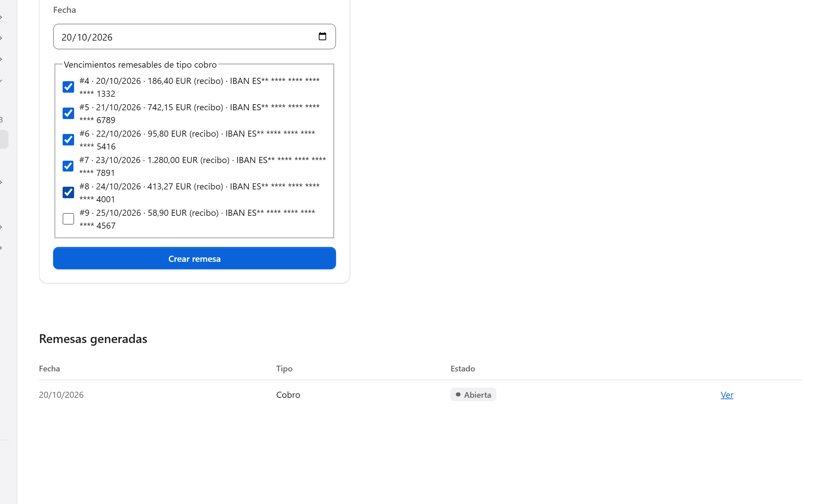Select the 20/10/2026 date cell in remesas table

click(61, 395)
